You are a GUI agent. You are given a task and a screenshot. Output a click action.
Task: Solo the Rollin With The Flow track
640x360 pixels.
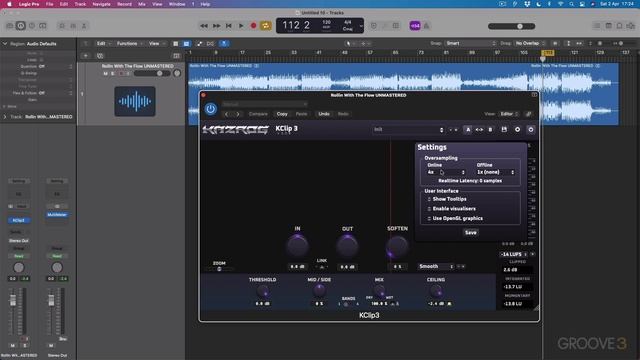(113, 73)
